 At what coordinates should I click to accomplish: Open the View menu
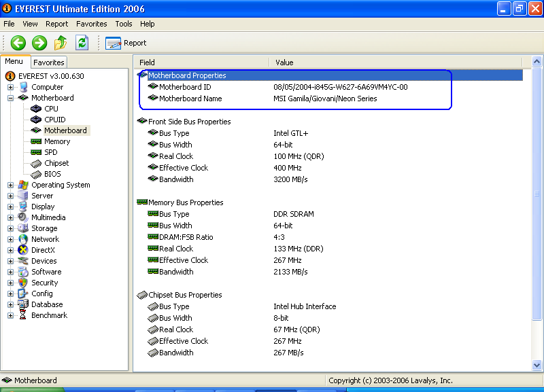coord(30,24)
